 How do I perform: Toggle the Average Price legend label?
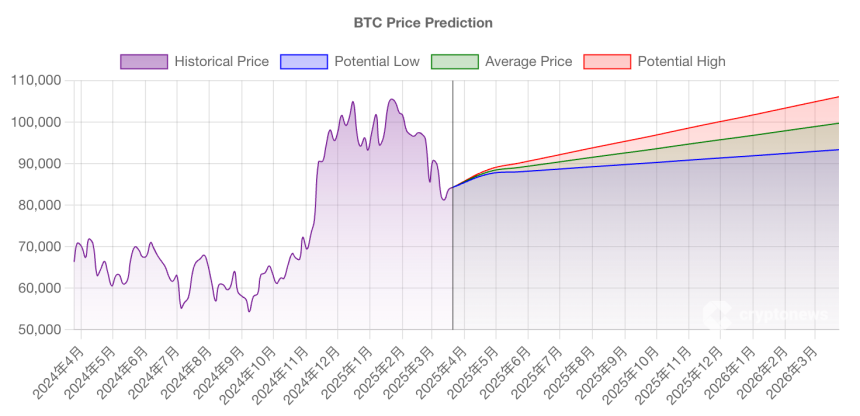(x=528, y=61)
